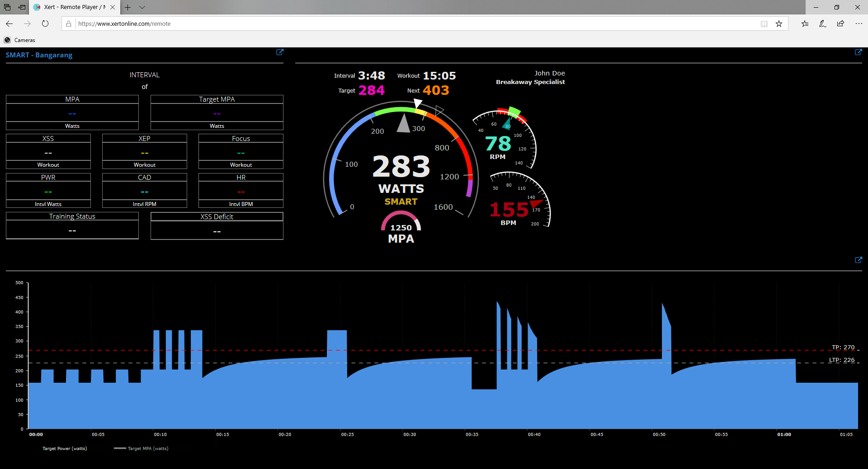868x469 pixels.
Task: Click the workout timer 15:05
Action: click(439, 76)
